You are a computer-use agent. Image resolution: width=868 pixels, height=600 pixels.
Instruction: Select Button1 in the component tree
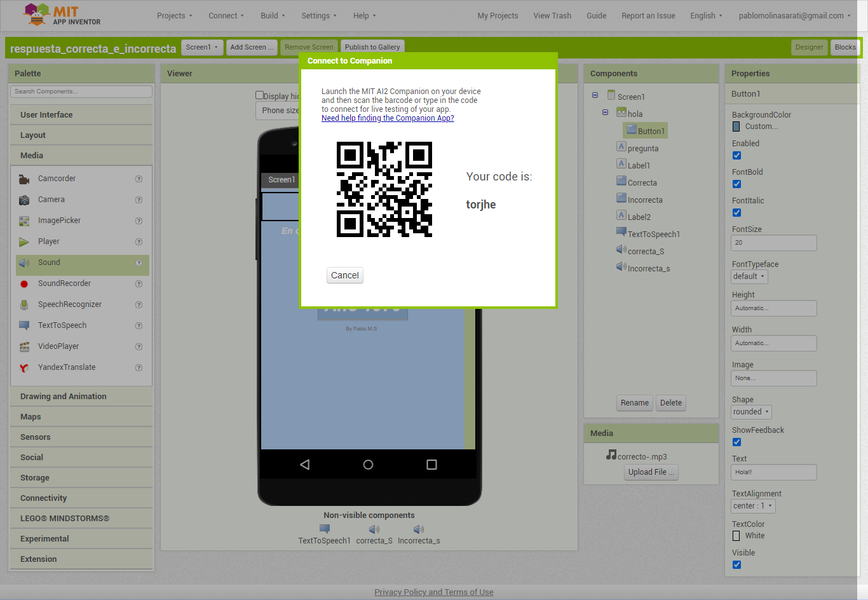[646, 131]
